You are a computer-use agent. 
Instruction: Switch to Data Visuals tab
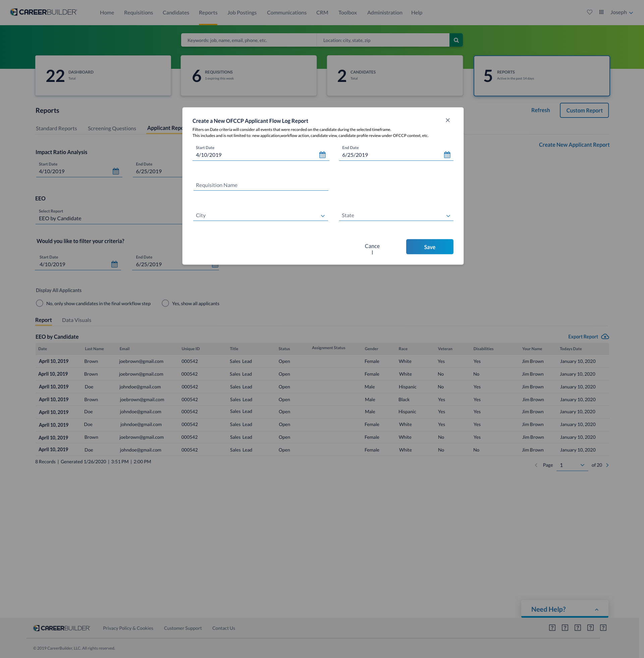tap(76, 320)
